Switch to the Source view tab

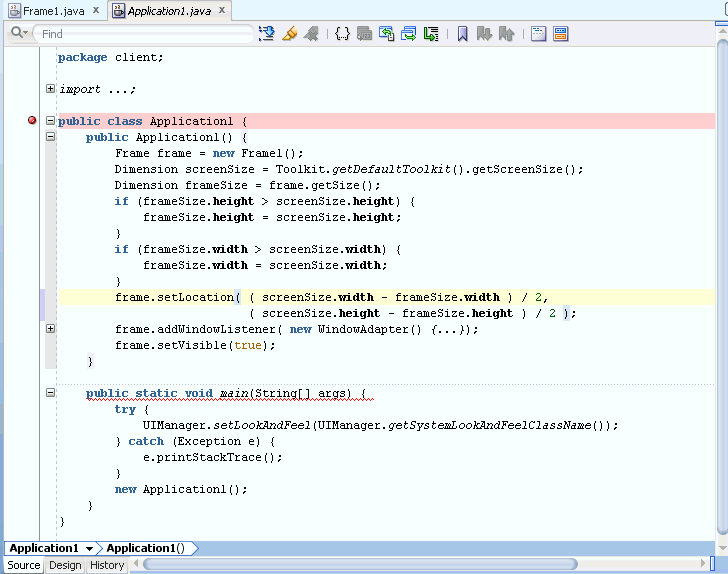(24, 565)
